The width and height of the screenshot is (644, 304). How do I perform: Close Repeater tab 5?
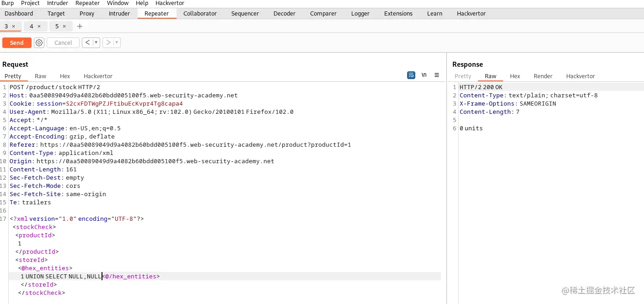click(x=64, y=26)
